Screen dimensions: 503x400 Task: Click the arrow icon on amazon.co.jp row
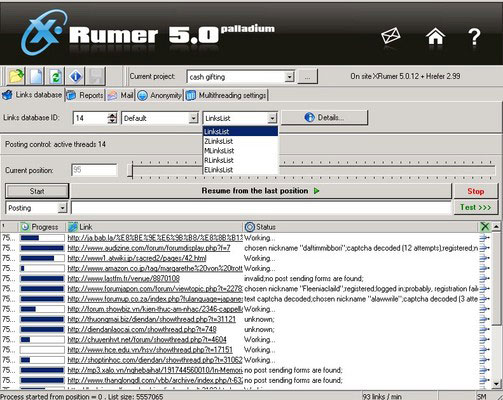coord(484,268)
